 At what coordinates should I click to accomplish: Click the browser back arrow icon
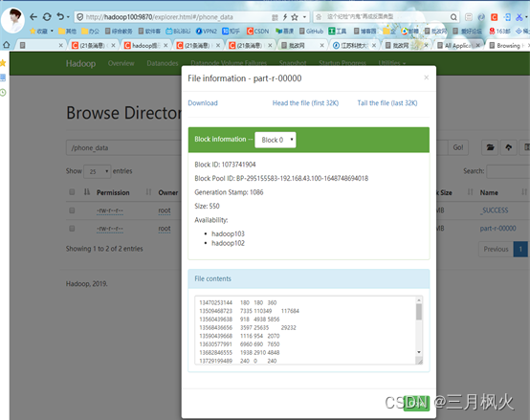click(33, 17)
